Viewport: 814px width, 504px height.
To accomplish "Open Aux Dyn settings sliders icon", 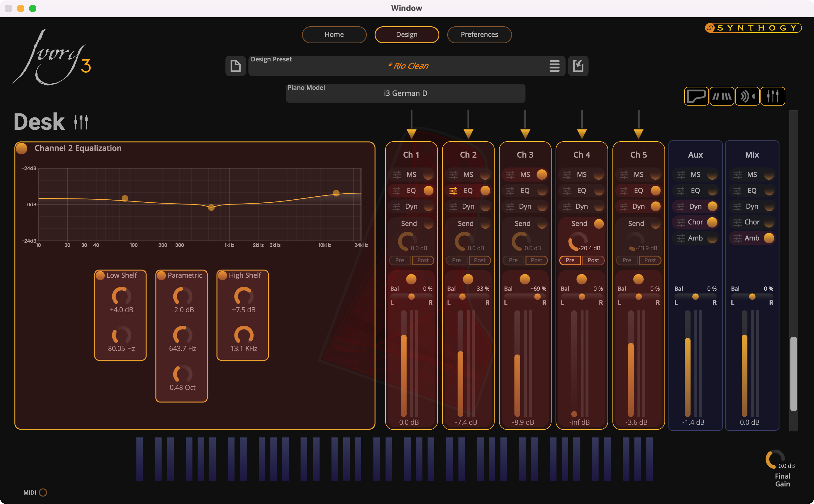I will click(681, 207).
